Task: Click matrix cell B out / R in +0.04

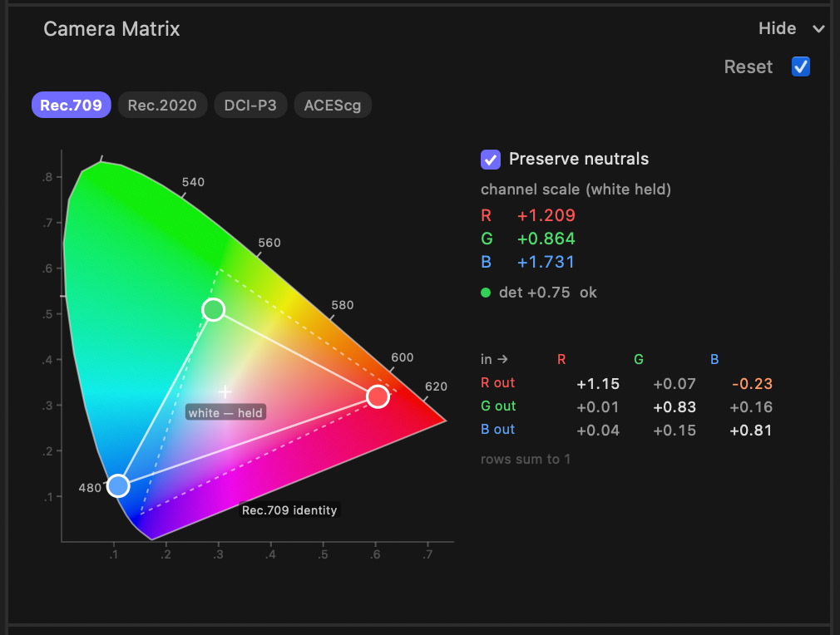Action: 598,431
